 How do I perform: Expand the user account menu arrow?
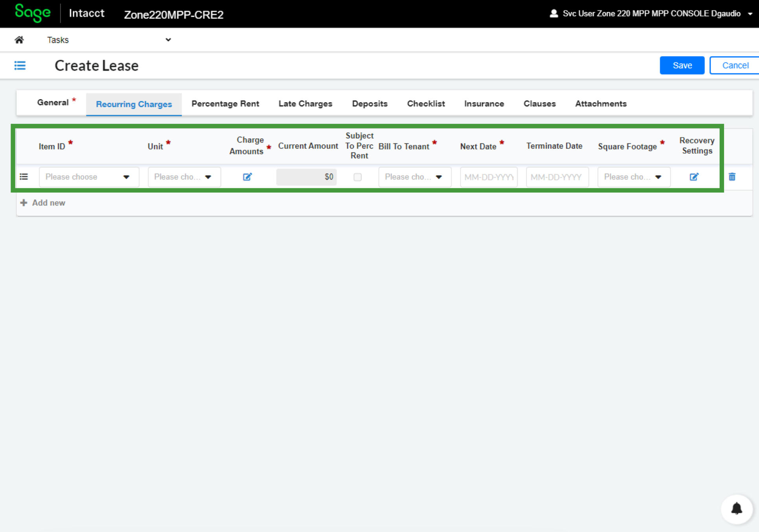tap(750, 14)
